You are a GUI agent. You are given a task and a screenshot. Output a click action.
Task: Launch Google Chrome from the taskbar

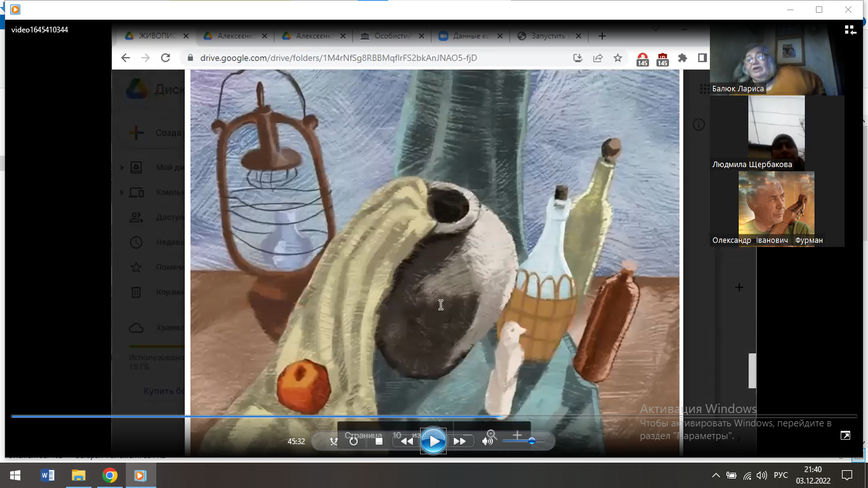pos(110,475)
